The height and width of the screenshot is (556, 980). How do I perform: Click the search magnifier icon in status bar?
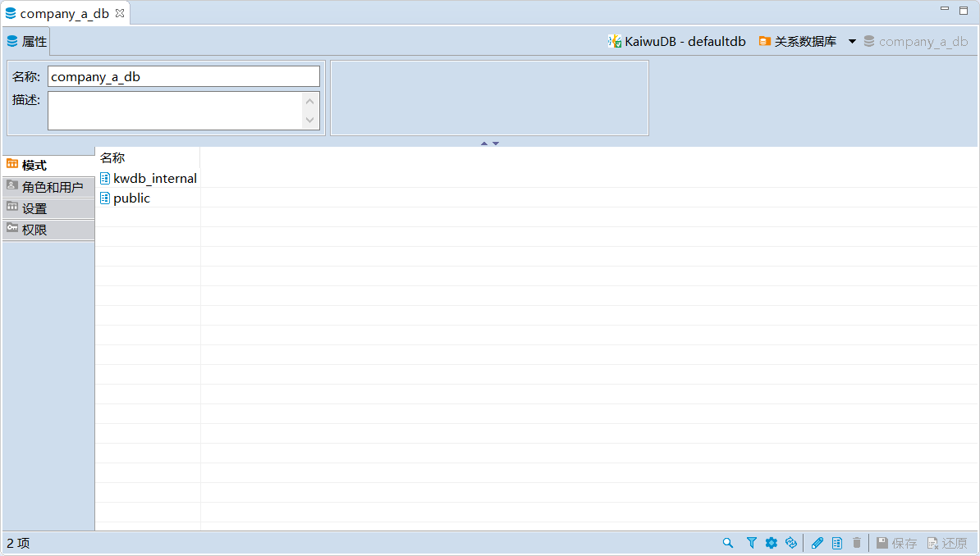click(727, 543)
